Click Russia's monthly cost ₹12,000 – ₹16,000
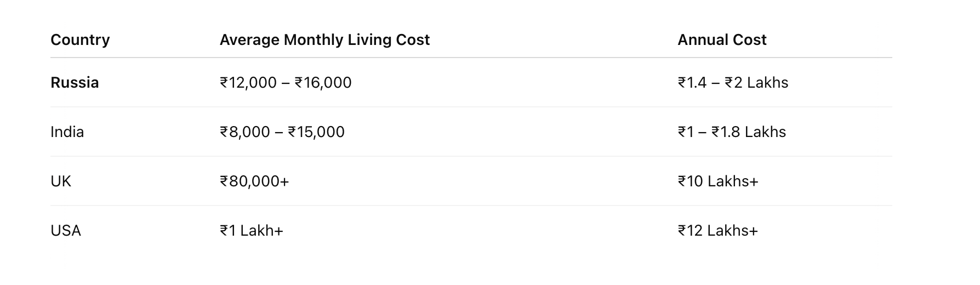Screen dimensions: 980x285 coord(286,83)
